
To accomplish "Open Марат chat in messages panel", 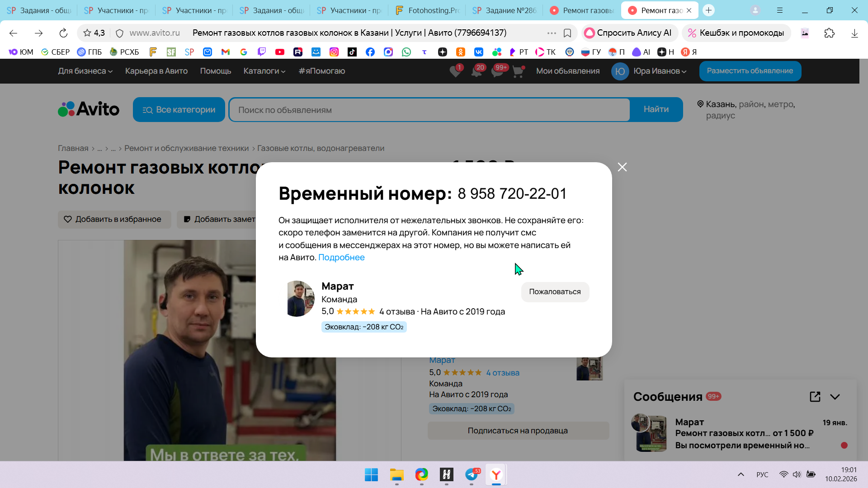I will (741, 434).
